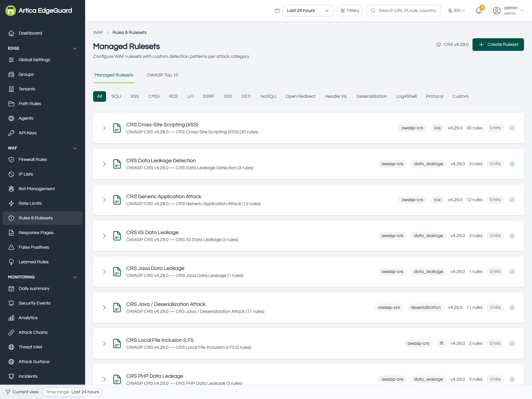Click the data_leakage tag on CRS IIS Data Leakage

coord(428,236)
